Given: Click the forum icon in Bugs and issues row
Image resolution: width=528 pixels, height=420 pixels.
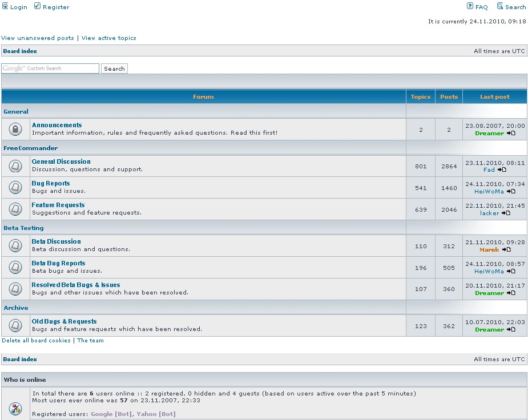Looking at the screenshot, I should click(15, 187).
